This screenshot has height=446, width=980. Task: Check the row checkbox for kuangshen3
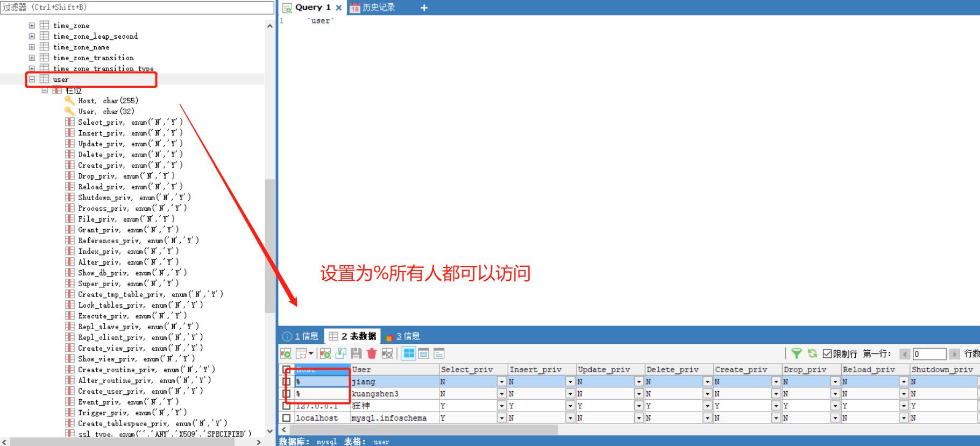pyautogui.click(x=286, y=394)
